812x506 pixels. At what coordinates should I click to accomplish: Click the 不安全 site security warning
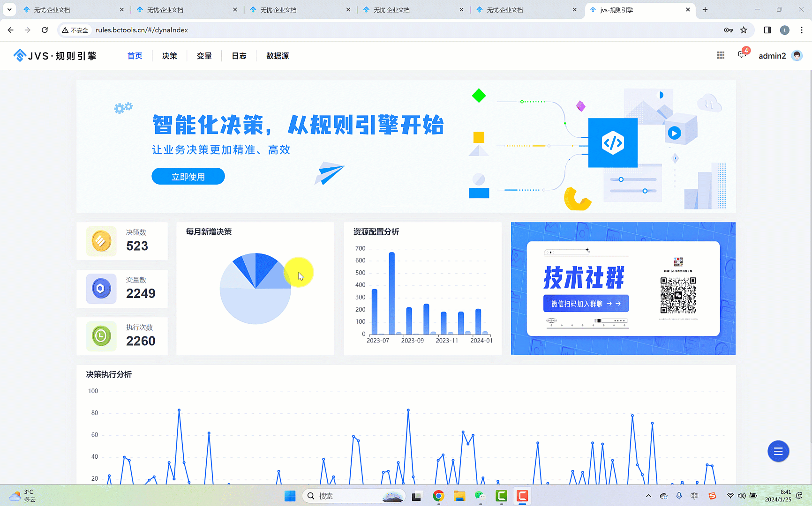75,30
